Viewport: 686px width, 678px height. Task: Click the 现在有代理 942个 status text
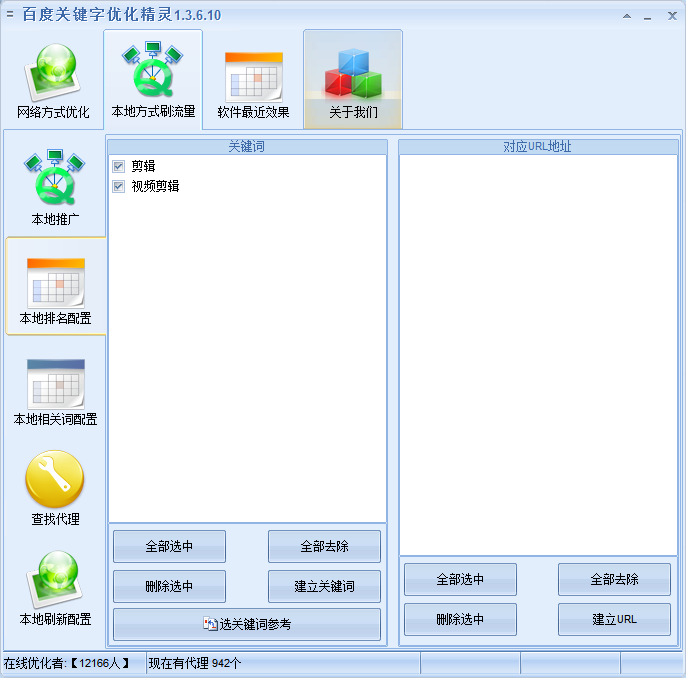click(x=195, y=664)
